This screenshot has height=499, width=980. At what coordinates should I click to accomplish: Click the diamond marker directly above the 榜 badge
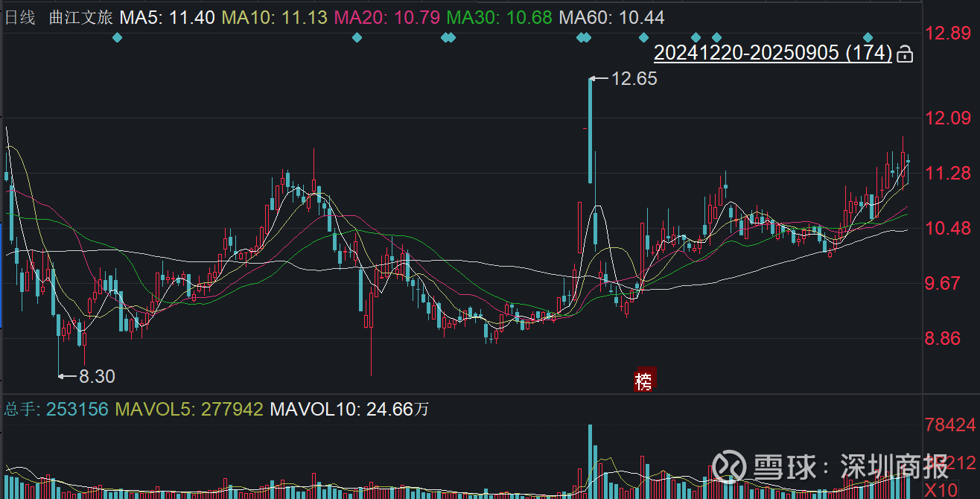[x=643, y=38]
